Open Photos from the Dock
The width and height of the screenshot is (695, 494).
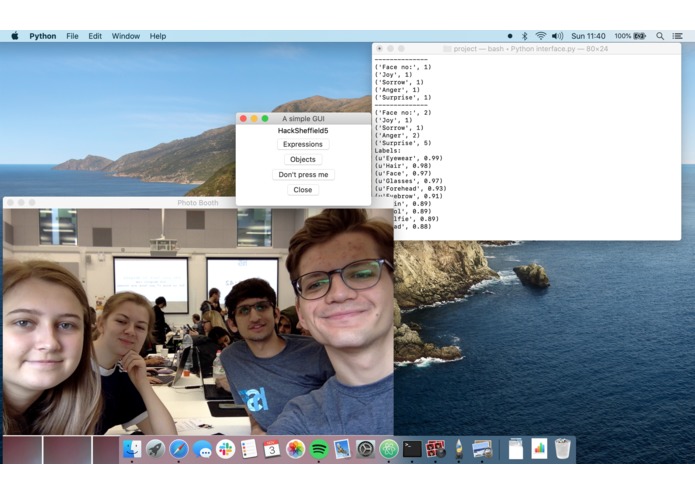[295, 449]
